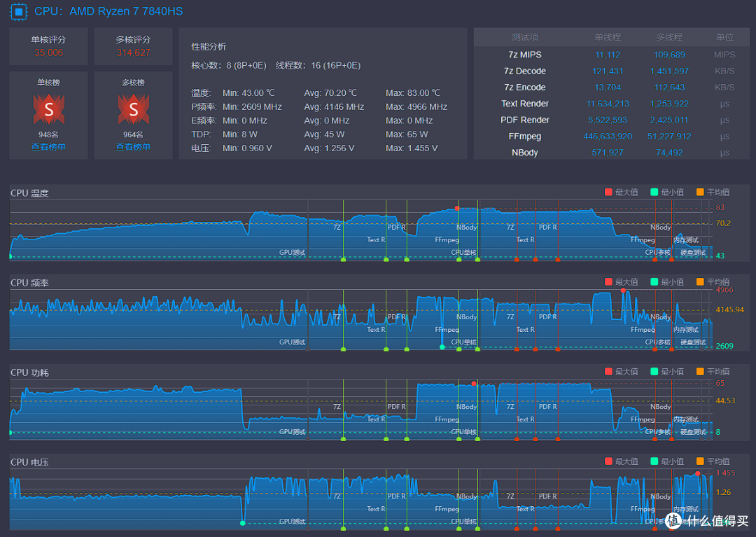Select PDF Render multi-thread value 2,425,011
The image size is (756, 537).
tap(669, 120)
